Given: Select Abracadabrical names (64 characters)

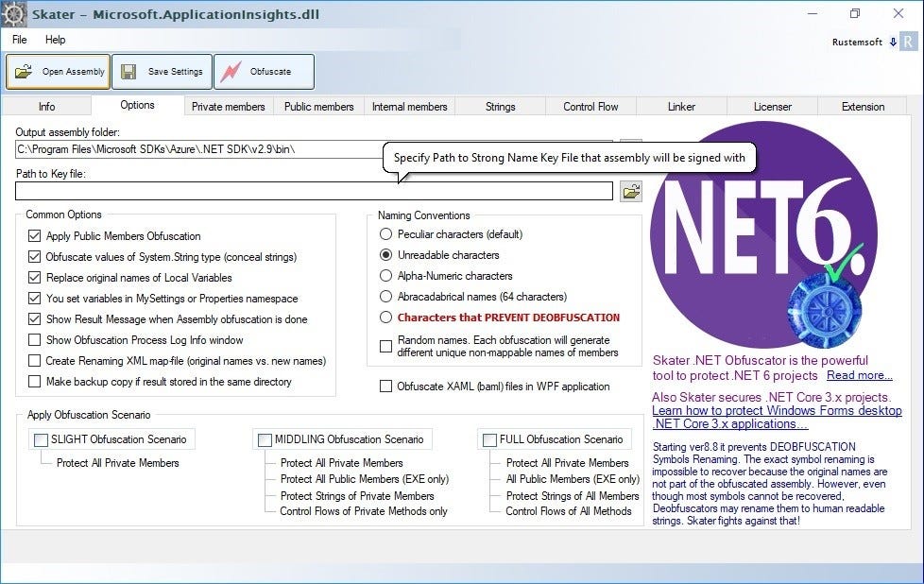Looking at the screenshot, I should pyautogui.click(x=386, y=297).
